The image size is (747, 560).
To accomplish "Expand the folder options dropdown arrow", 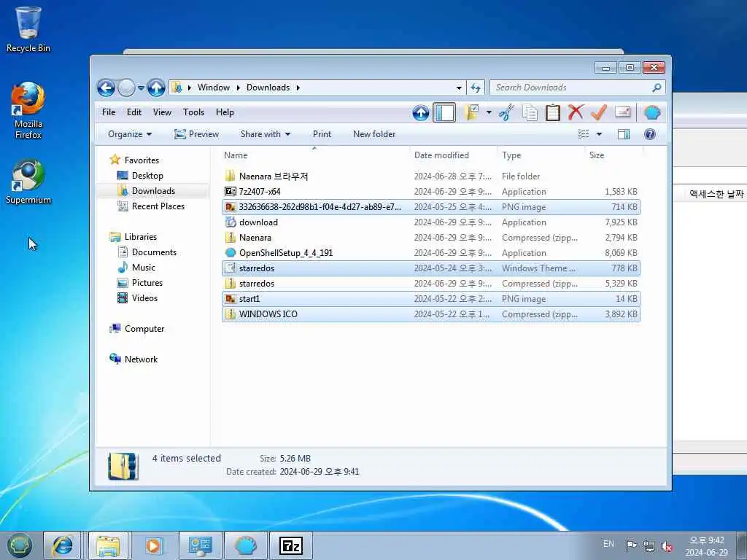I will tap(489, 113).
